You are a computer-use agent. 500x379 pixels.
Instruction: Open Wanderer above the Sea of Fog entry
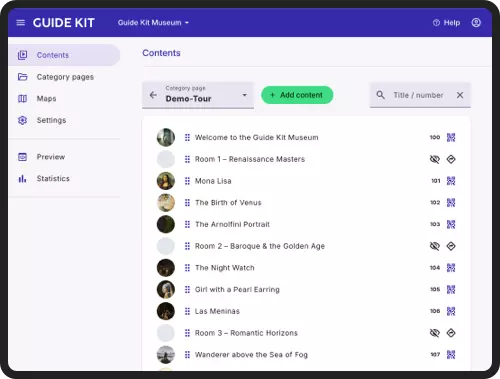pos(251,355)
